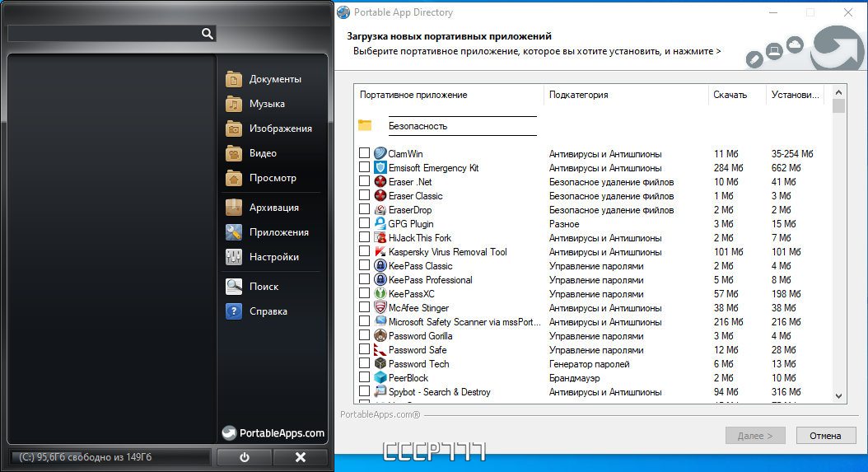
Task: Click the Kaspersky Virus Removal Tool icon
Action: coord(380,251)
